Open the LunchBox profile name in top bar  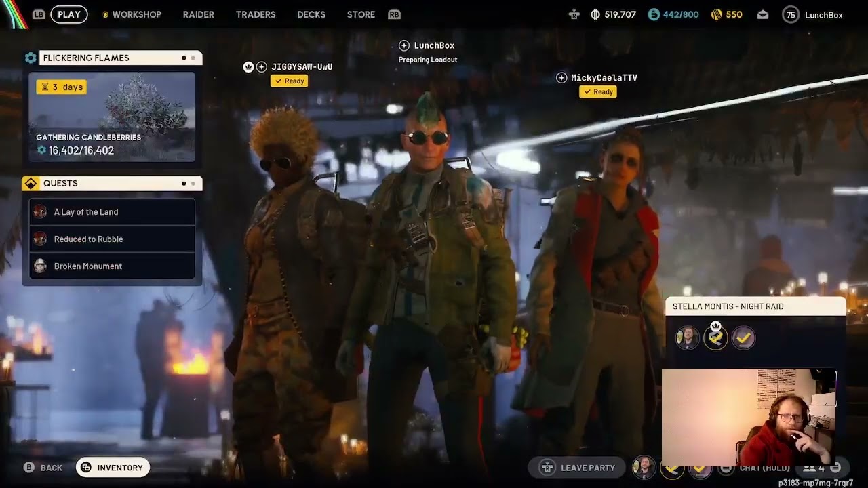pos(823,15)
